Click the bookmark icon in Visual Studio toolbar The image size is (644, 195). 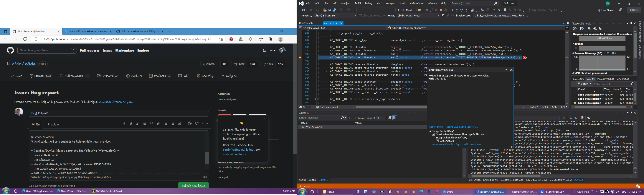tap(505, 10)
